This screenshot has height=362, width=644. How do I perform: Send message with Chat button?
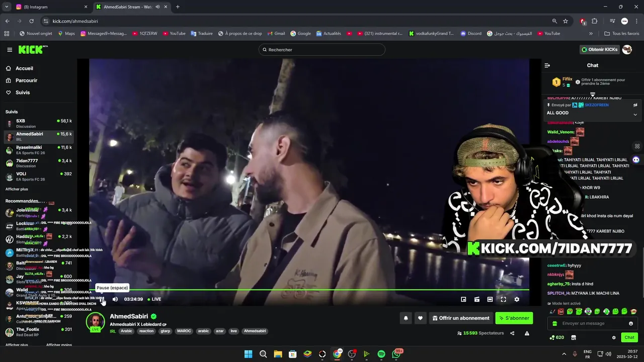(629, 337)
